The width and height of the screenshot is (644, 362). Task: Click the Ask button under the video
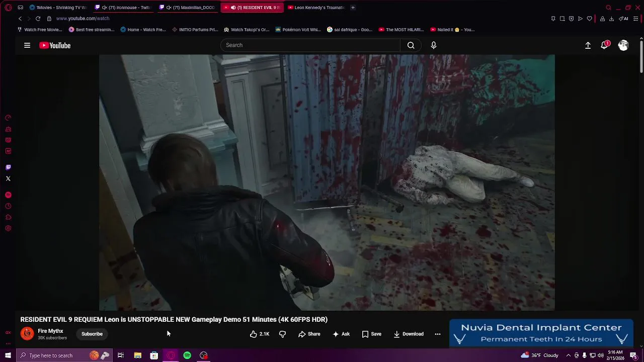pyautogui.click(x=341, y=334)
